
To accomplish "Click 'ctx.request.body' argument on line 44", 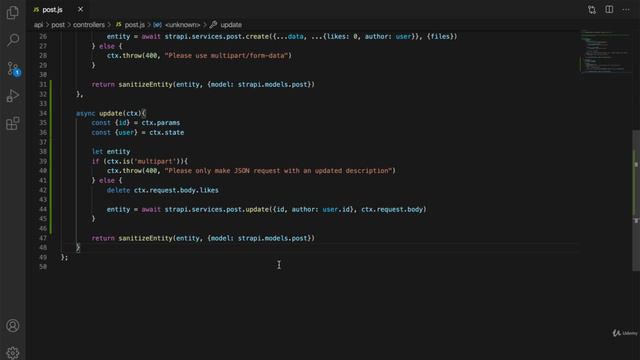I will [x=392, y=209].
